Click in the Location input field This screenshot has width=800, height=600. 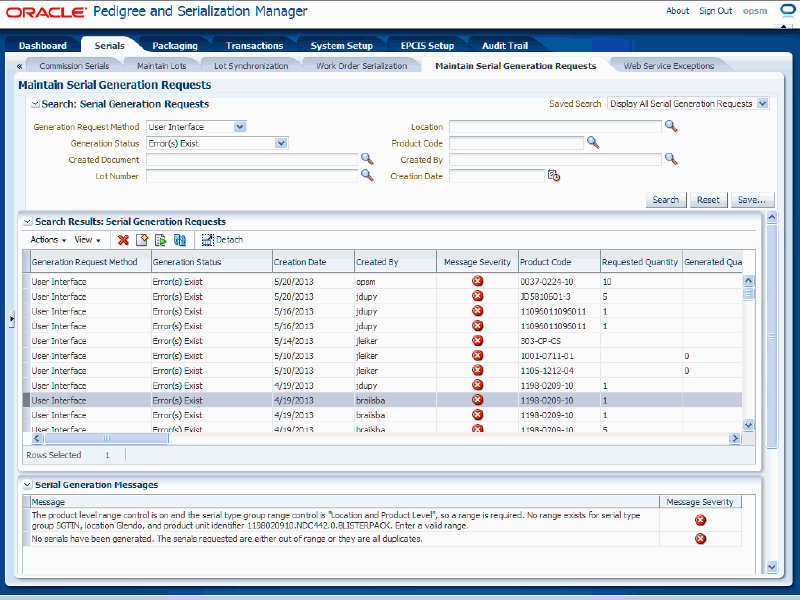click(555, 127)
